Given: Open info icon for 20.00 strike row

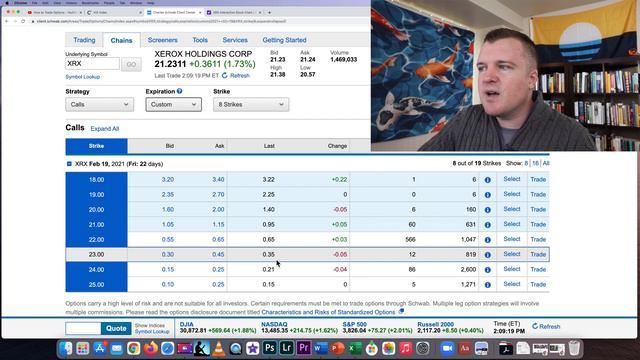Looking at the screenshot, I should point(487,210).
